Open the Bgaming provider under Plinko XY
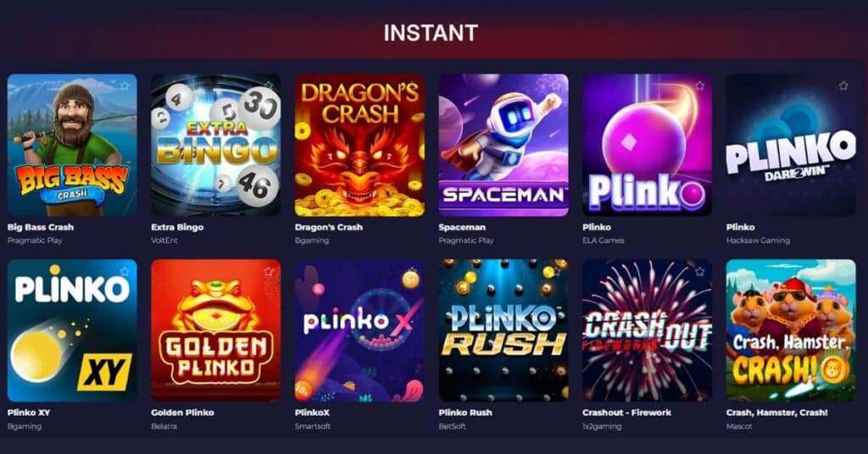 click(25, 426)
